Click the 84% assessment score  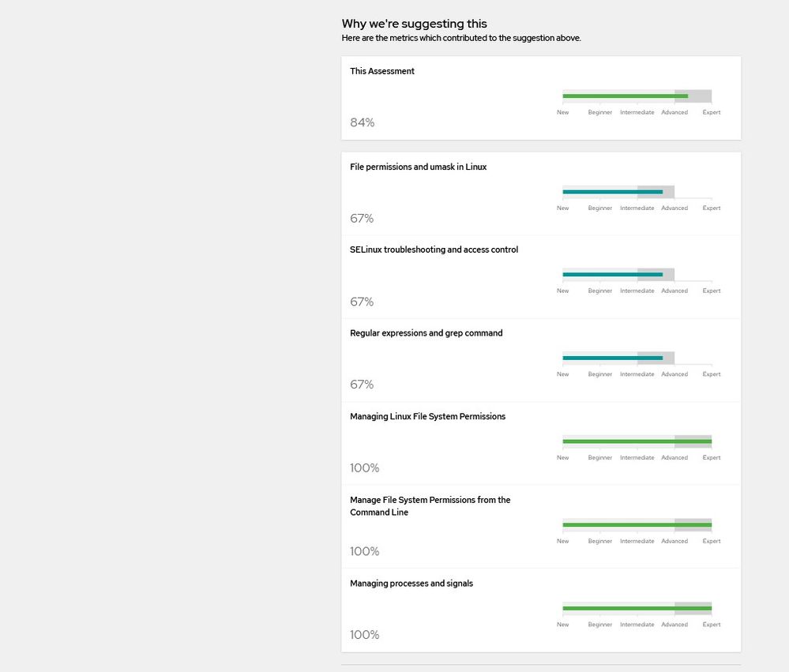click(x=363, y=122)
